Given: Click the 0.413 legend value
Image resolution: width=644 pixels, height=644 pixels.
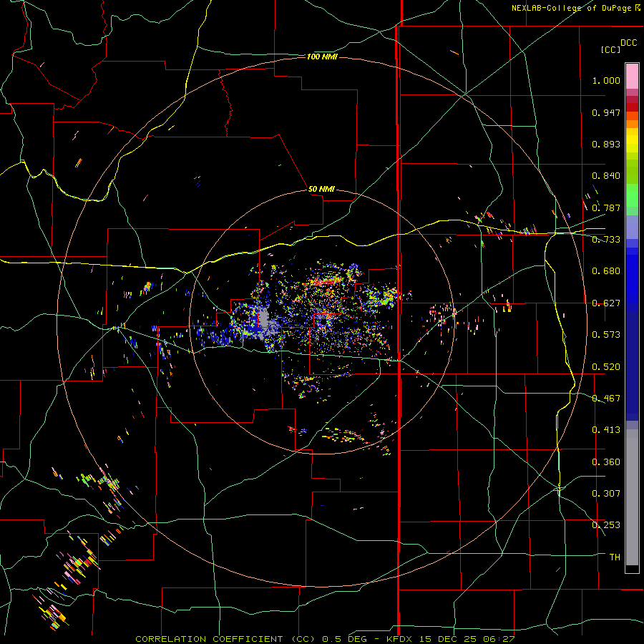Looking at the screenshot, I should tap(606, 430).
